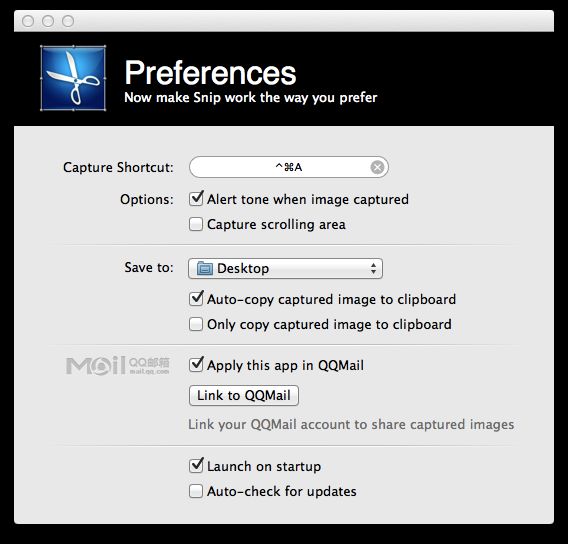
Task: Click the Snip scissors app icon
Action: [73, 78]
